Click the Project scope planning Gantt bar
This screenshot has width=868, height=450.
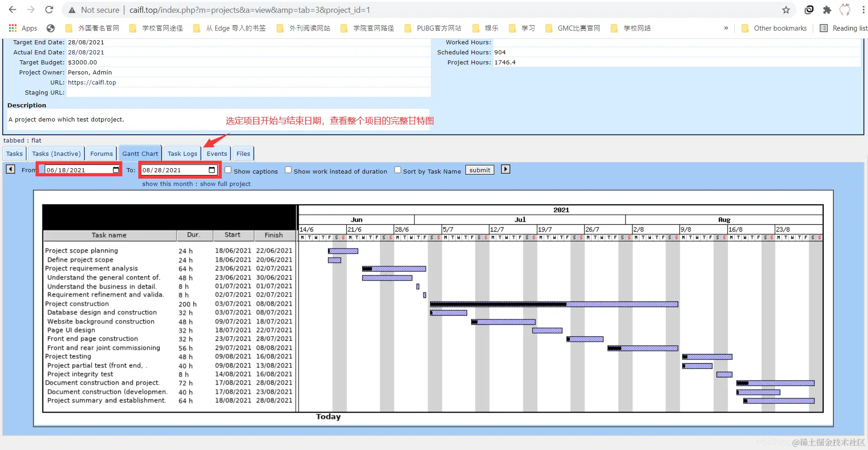pyautogui.click(x=343, y=251)
